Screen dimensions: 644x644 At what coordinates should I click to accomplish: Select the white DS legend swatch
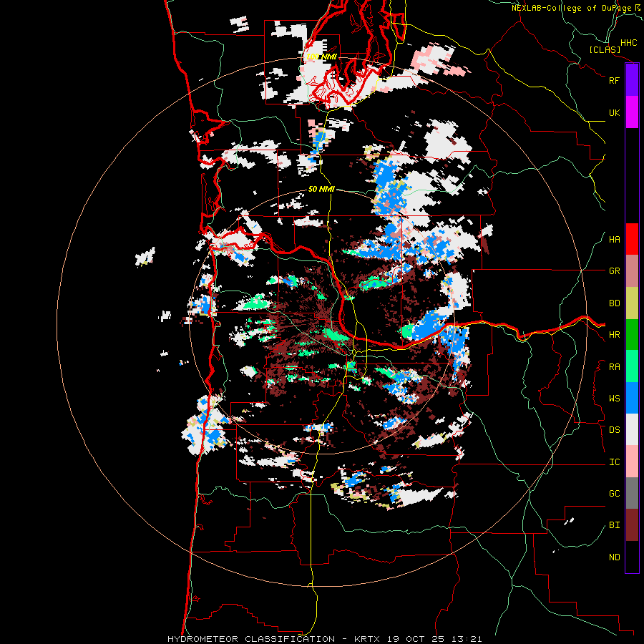(632, 429)
